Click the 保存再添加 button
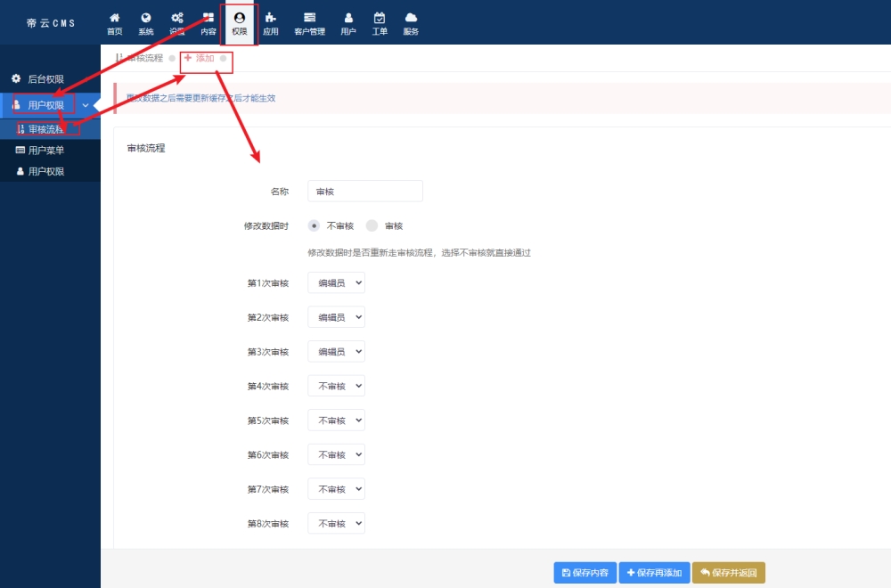 654,573
